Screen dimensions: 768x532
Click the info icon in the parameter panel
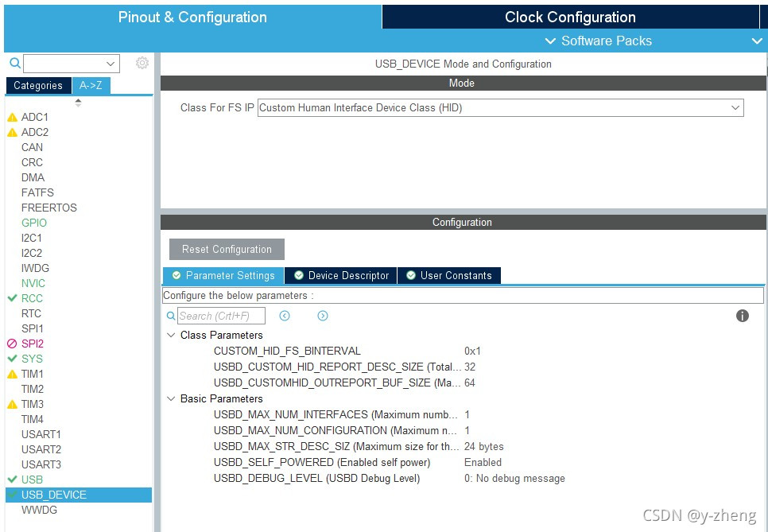tap(742, 316)
